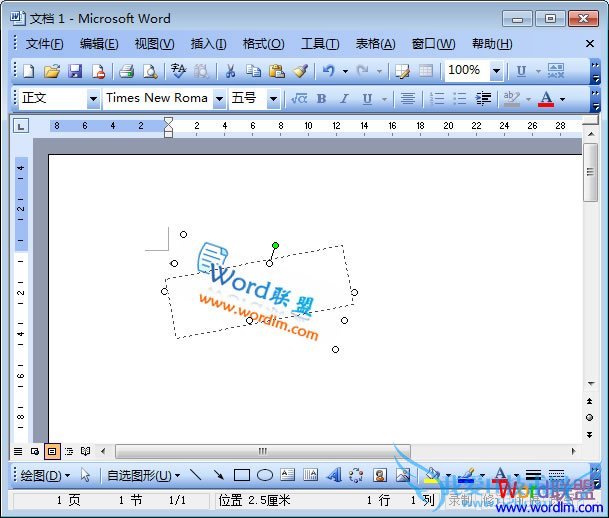The width and height of the screenshot is (609, 518).
Task: Click the Cut scissors icon
Action: coord(229,71)
